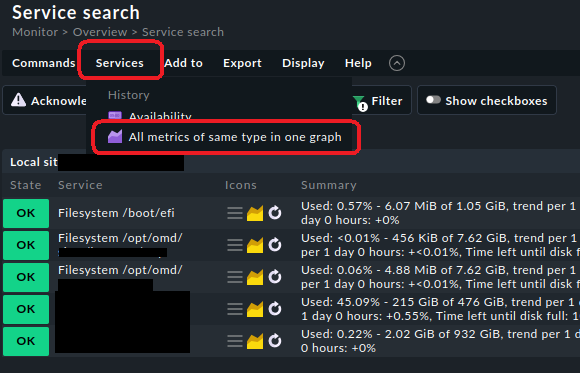Click the OK state of the 0.22% used row

click(26, 341)
